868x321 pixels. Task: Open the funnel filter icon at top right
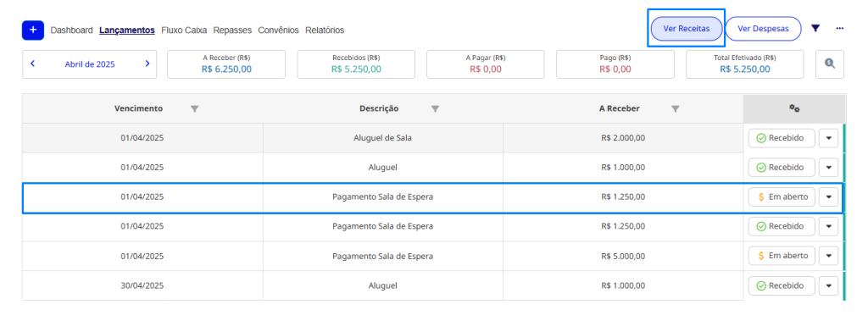pyautogui.click(x=815, y=28)
